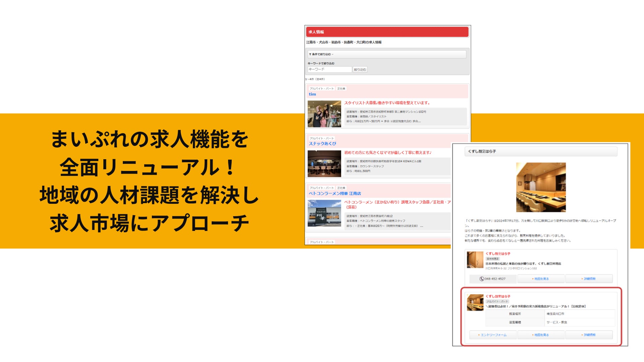The image size is (644, 362).
Task: Click the phone icon beside 048-452-4527
Action: (x=482, y=279)
